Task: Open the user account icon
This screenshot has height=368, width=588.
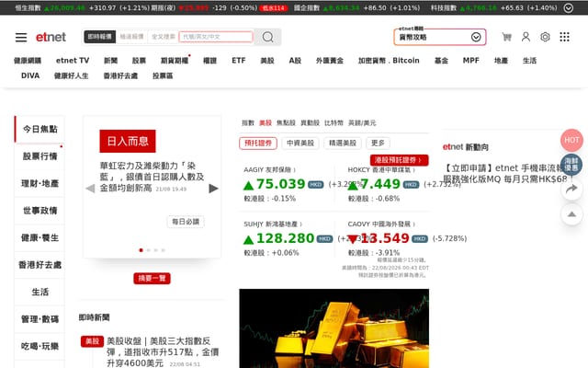Action: click(x=526, y=37)
